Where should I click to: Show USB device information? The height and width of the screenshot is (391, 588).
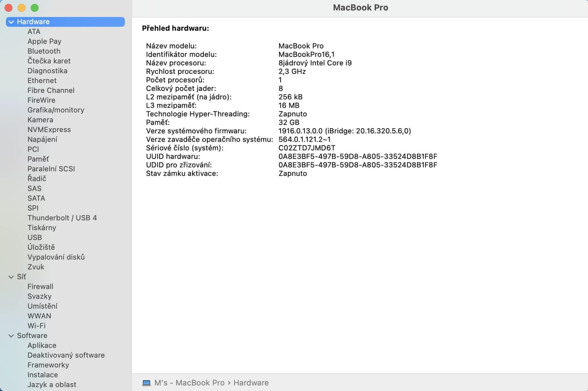35,238
